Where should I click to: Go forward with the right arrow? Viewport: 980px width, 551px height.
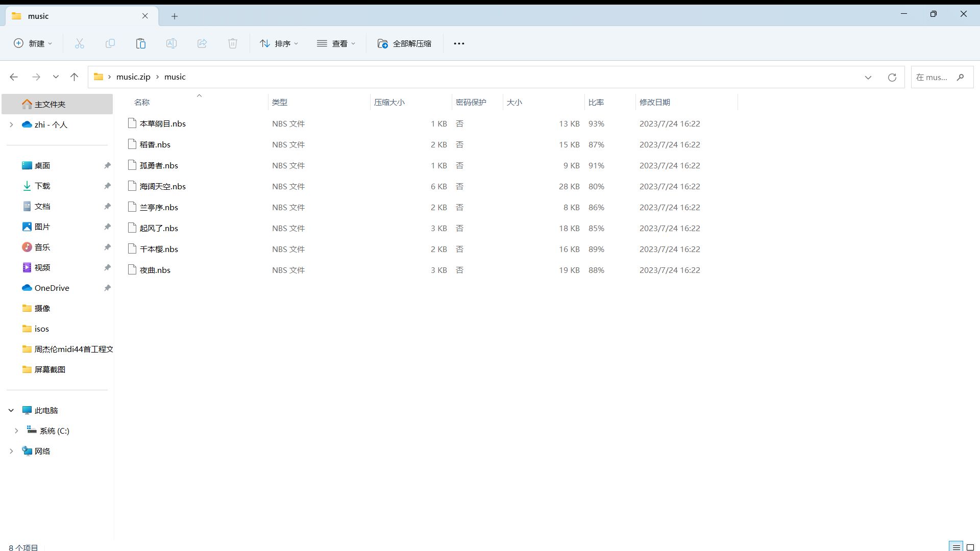[x=36, y=77]
